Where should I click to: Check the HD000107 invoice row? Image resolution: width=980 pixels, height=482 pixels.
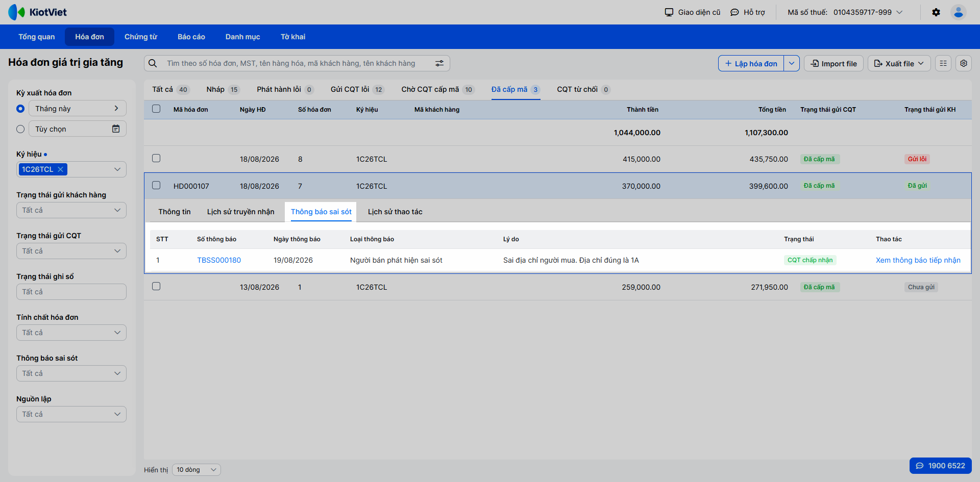(x=156, y=185)
